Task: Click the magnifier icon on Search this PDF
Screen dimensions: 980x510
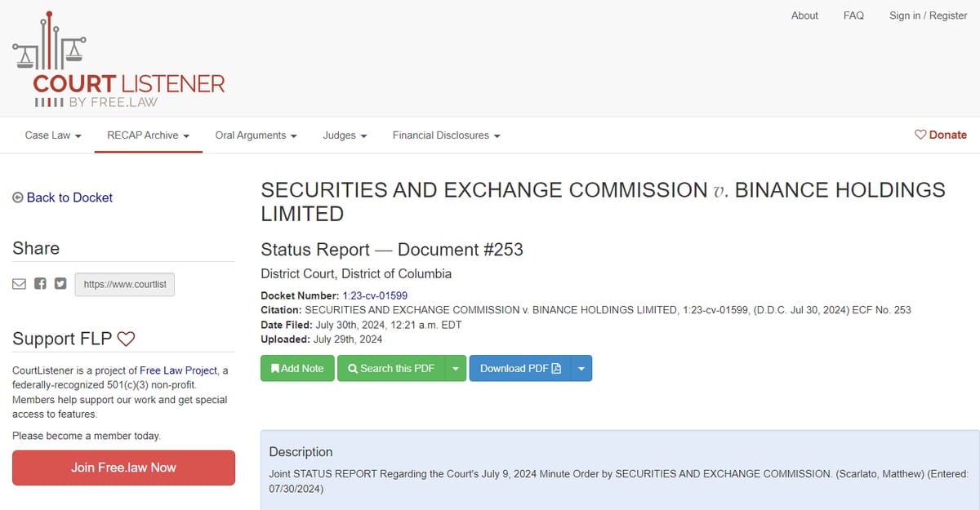Action: click(353, 368)
